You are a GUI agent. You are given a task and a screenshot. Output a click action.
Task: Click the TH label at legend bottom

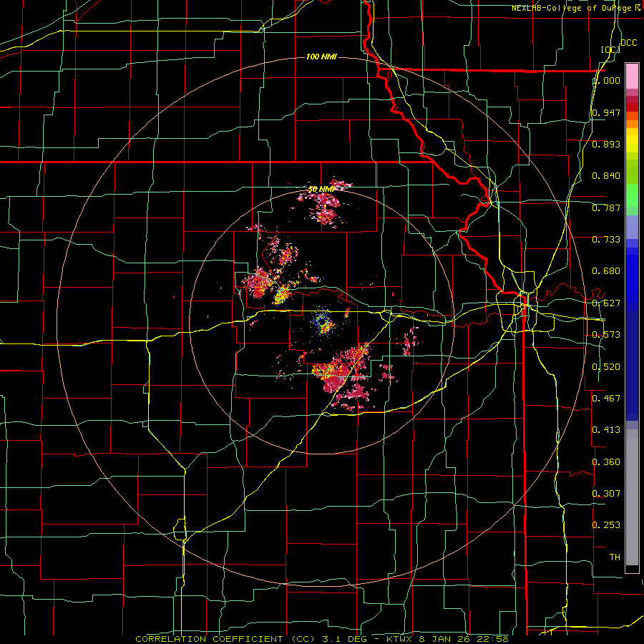tap(615, 557)
